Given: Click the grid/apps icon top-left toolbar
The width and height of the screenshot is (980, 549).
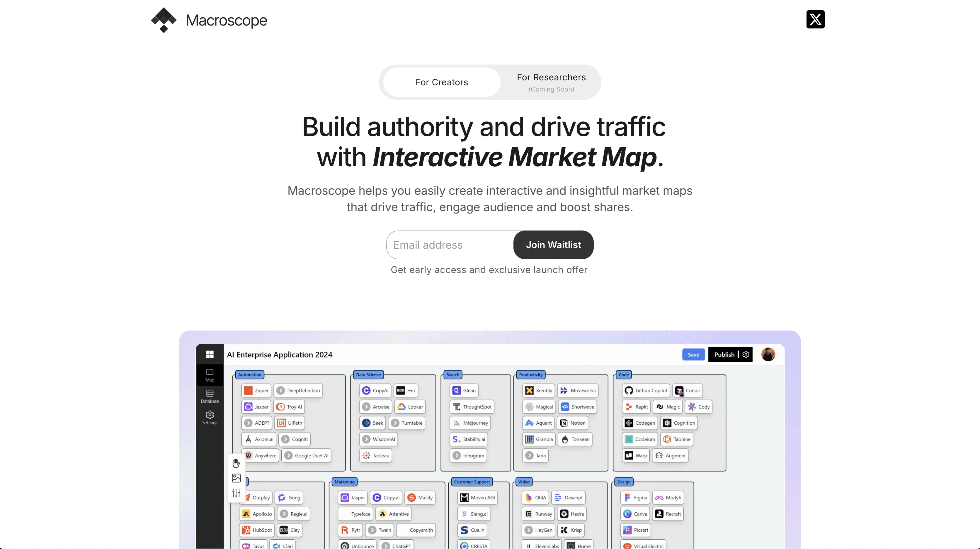Looking at the screenshot, I should point(209,353).
